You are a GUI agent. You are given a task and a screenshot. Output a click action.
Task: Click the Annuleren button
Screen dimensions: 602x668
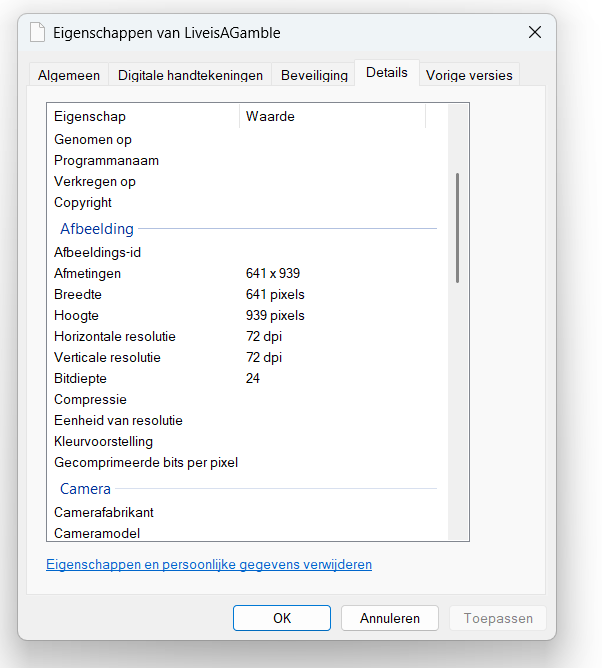click(x=389, y=618)
